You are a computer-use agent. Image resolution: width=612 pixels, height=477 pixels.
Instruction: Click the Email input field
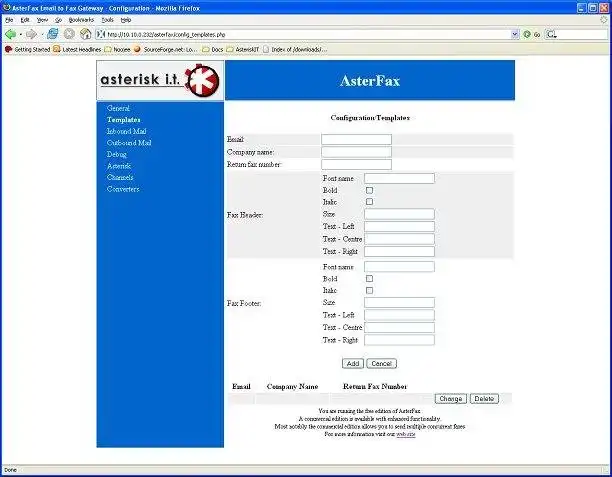coord(356,139)
